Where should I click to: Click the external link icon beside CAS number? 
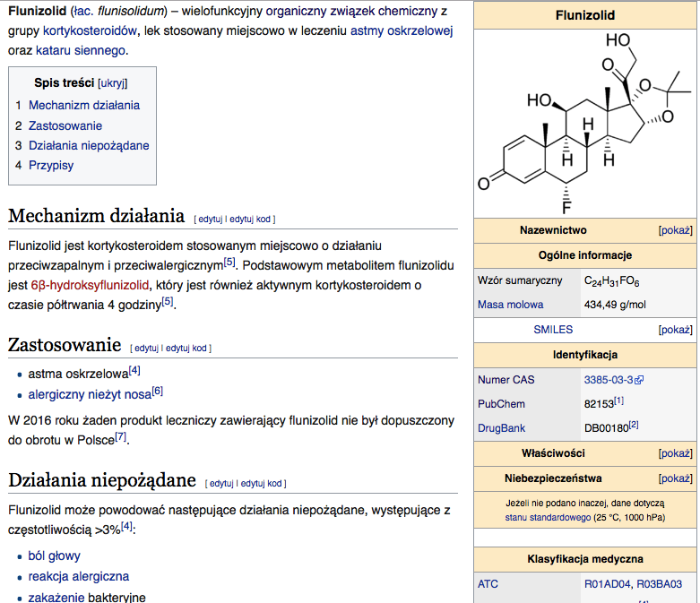click(639, 380)
